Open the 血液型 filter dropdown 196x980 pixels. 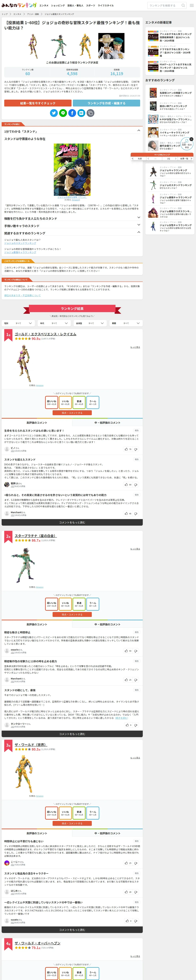point(90,323)
